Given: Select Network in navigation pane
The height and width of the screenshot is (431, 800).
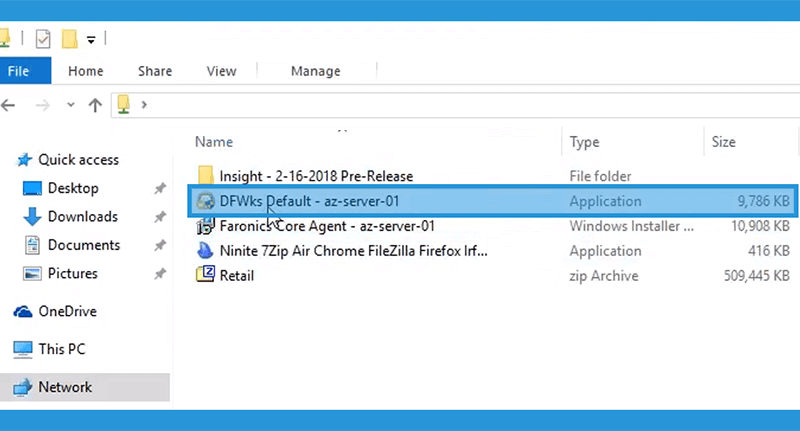Looking at the screenshot, I should pyautogui.click(x=65, y=387).
